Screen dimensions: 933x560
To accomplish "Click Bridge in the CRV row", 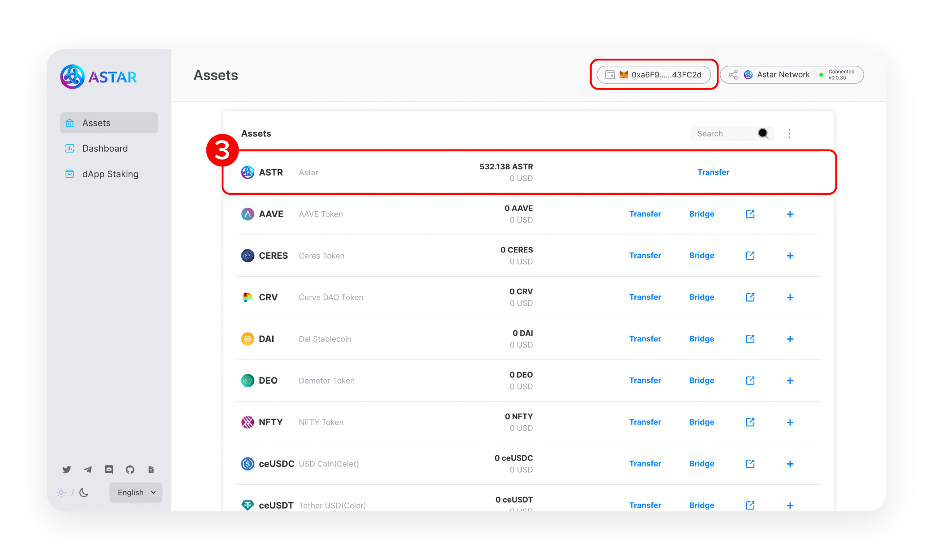I will [x=702, y=297].
